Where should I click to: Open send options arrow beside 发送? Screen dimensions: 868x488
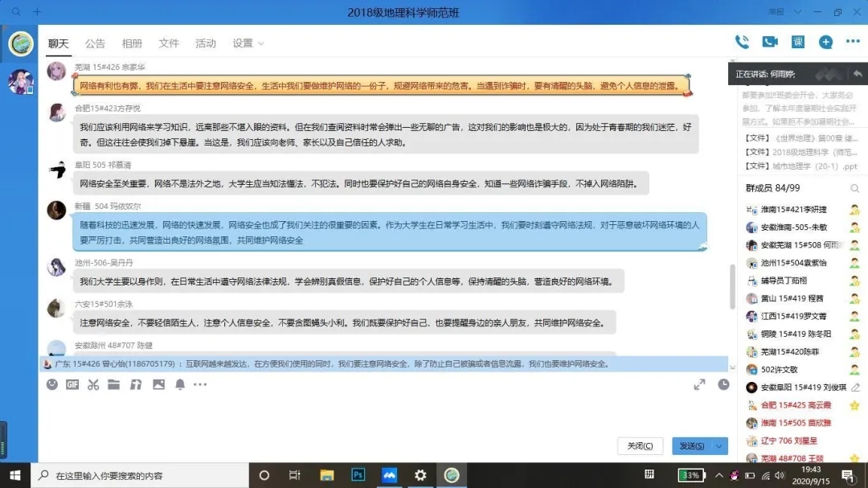720,446
